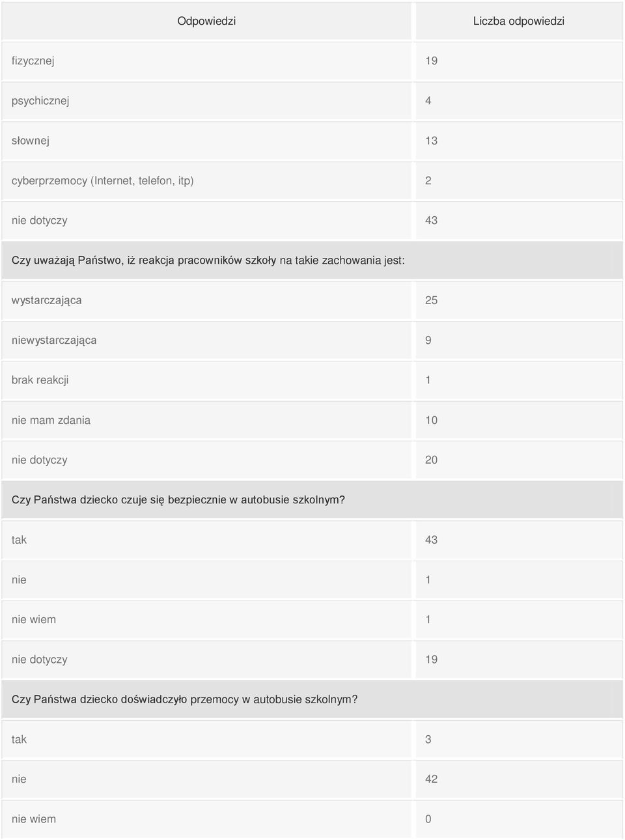
Task: Click the 'Odpowiedzi' column header
Action: [206, 21]
